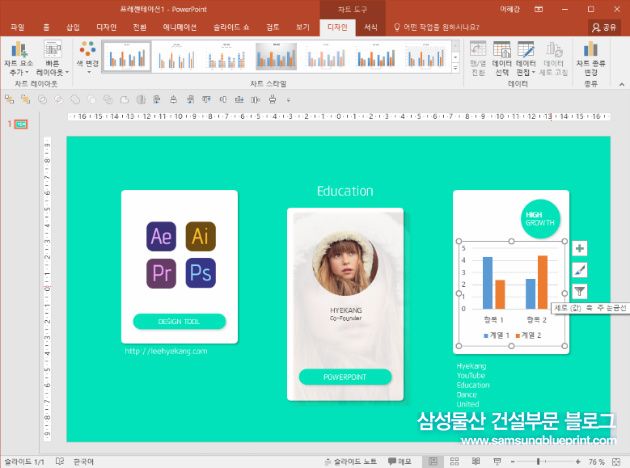Open chart tools Format (서식) tab
The width and height of the screenshot is (630, 468).
pyautogui.click(x=370, y=27)
